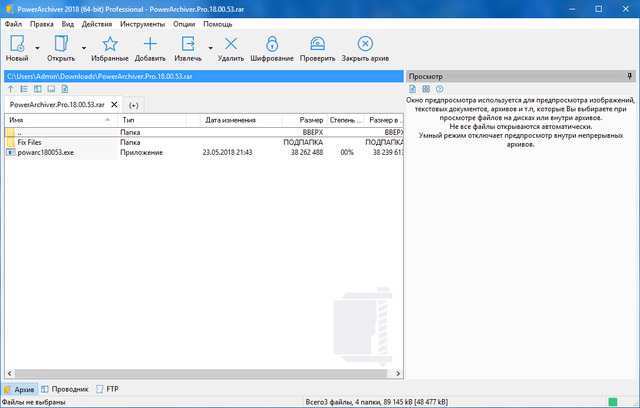Toggle the pin on the Просмотр panel
Image resolution: width=640 pixels, height=408 pixels.
[629, 76]
